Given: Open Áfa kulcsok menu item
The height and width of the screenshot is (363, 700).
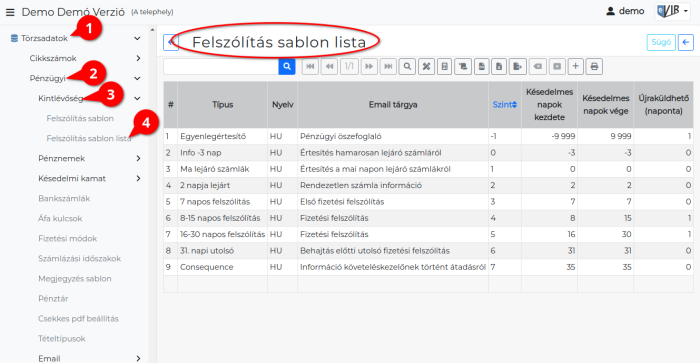Looking at the screenshot, I should click(60, 219).
